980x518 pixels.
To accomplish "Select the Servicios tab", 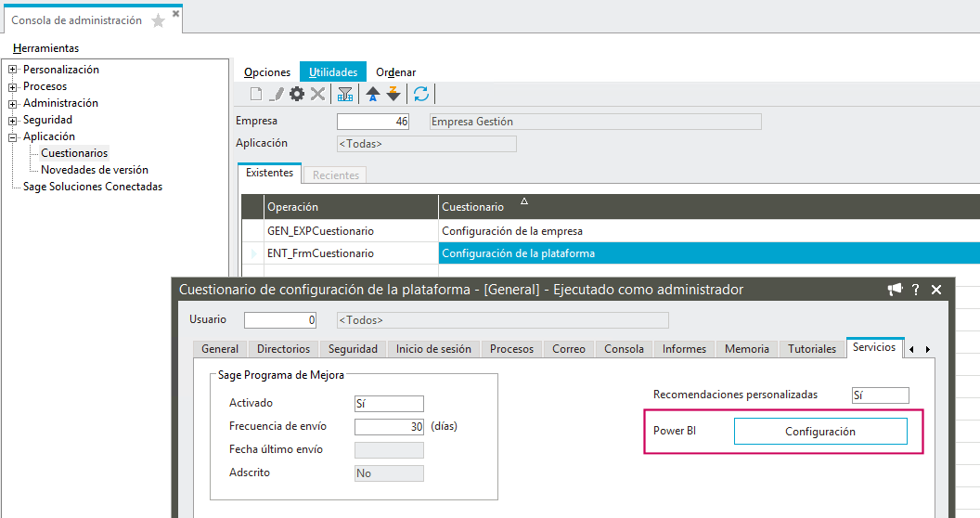I will 874,347.
